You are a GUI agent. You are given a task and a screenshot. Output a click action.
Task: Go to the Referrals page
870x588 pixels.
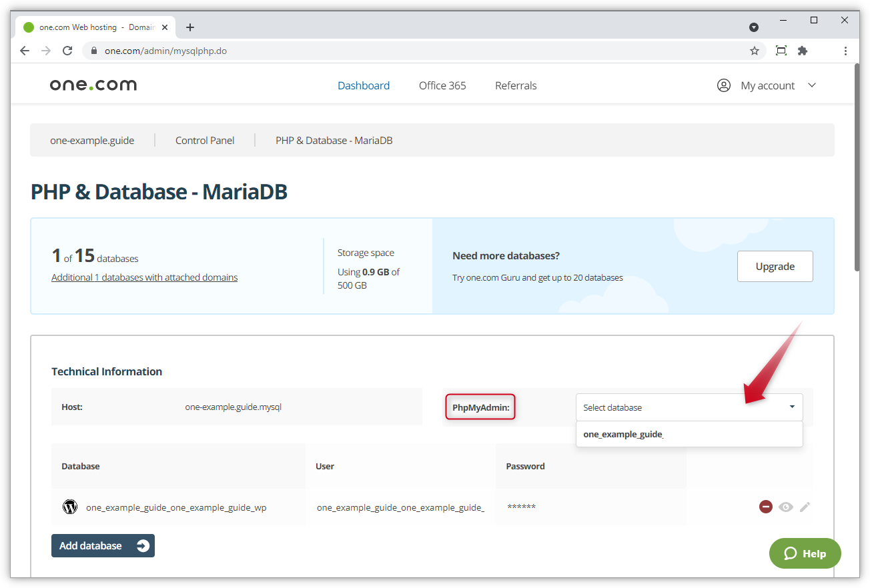pyautogui.click(x=516, y=85)
